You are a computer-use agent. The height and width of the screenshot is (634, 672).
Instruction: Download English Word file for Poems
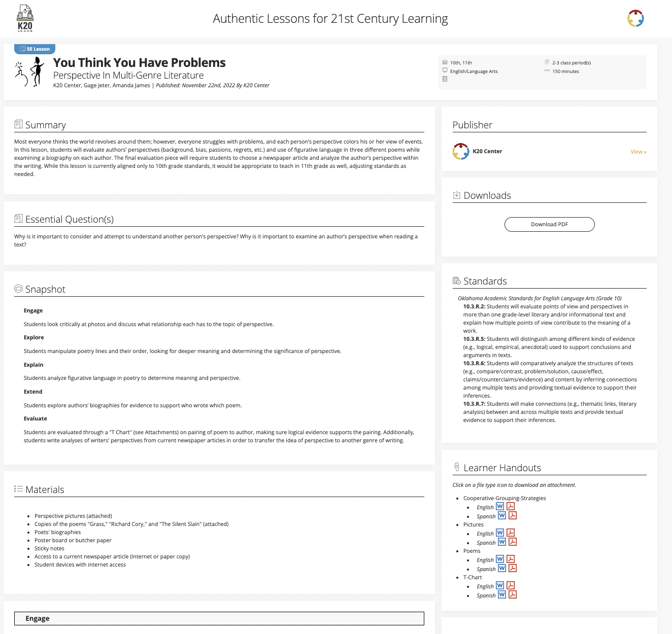[x=500, y=559]
